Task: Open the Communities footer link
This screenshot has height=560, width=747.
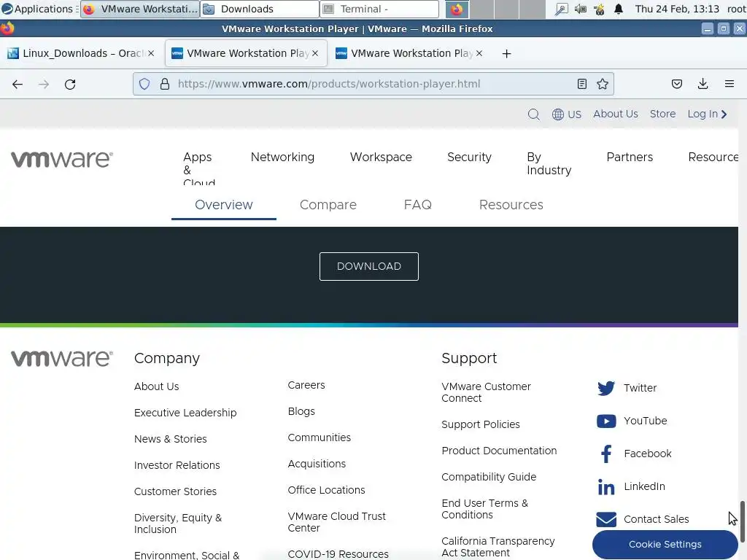Action: [320, 437]
